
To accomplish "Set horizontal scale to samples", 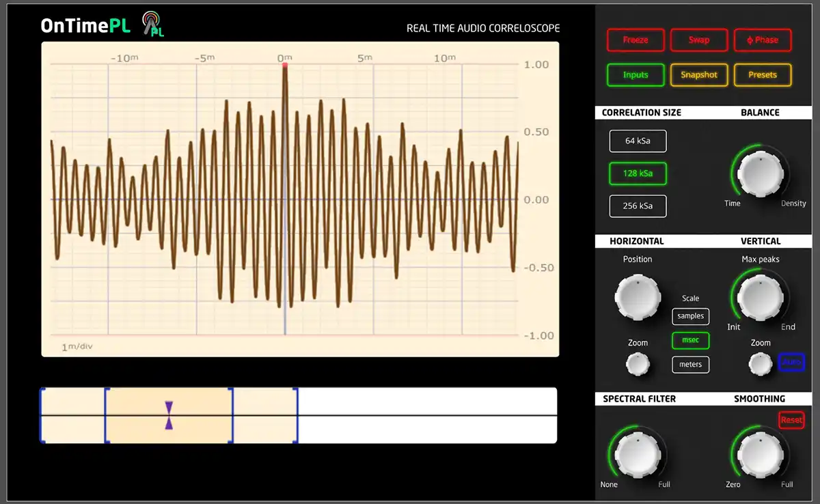I will tap(690, 316).
